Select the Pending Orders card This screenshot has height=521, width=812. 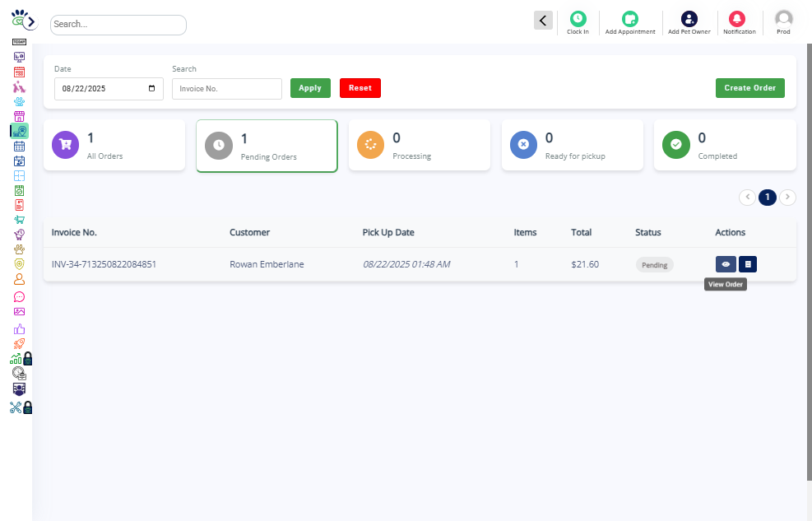267,146
